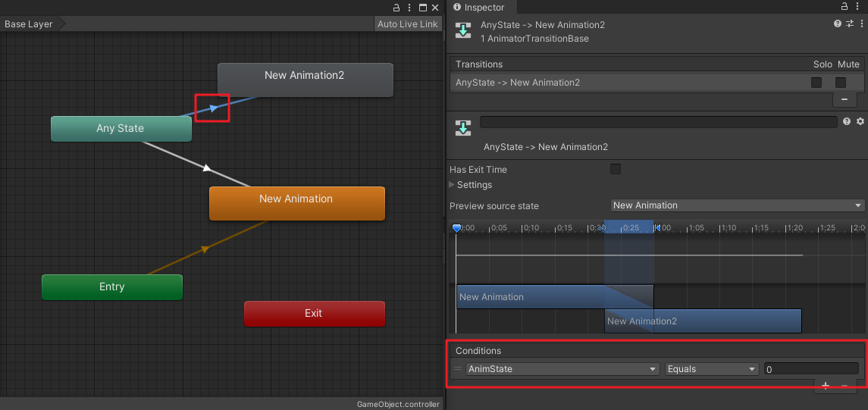The width and height of the screenshot is (868, 410).
Task: Open the Equals comparison mode dropdown
Action: [x=712, y=369]
